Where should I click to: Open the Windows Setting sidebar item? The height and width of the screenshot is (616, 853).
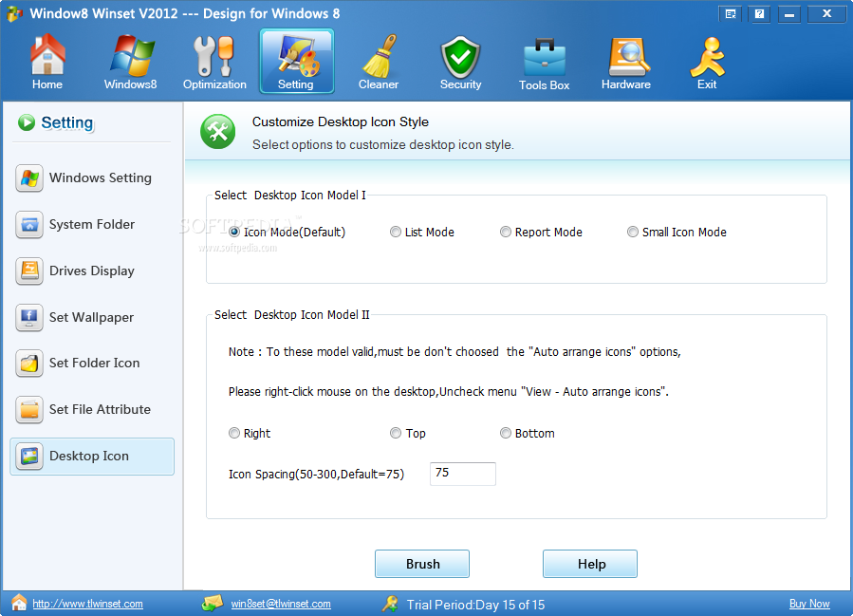pos(92,177)
